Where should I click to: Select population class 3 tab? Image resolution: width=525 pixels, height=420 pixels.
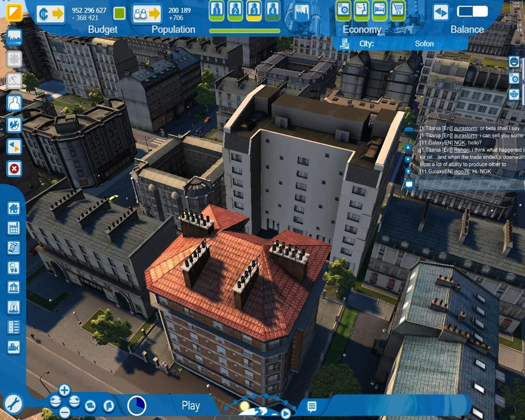point(254,9)
